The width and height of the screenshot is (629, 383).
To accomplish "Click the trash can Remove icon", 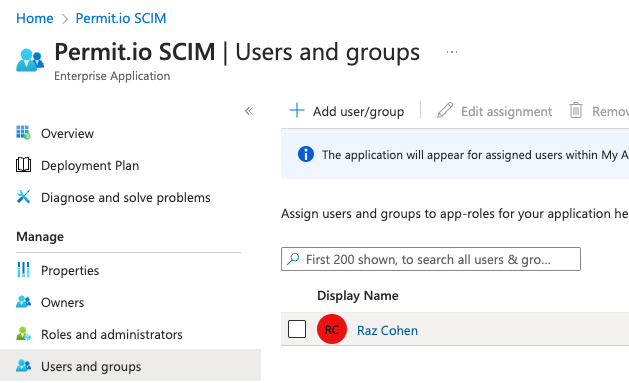I will point(576,110).
